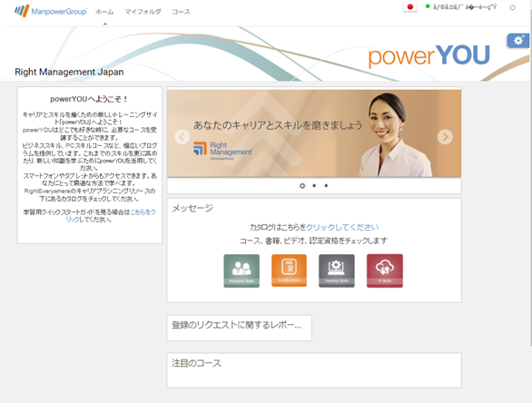Click the Right Management logo on banner
Screen dimensions: 532x403
tap(223, 150)
